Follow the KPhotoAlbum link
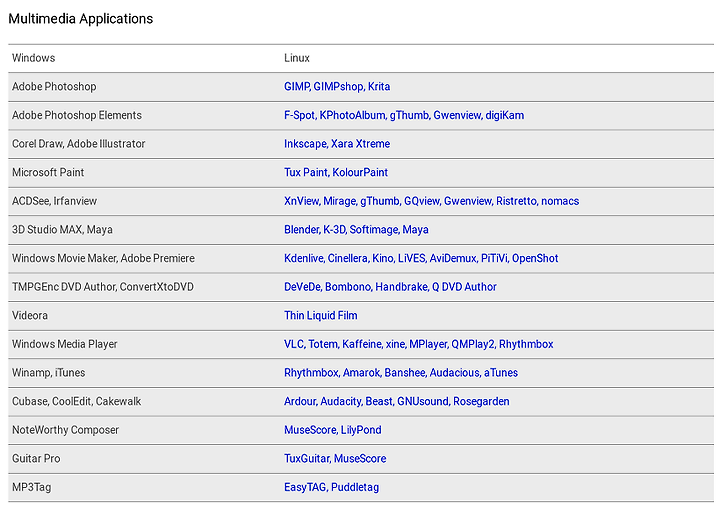The height and width of the screenshot is (509, 720). 352,115
